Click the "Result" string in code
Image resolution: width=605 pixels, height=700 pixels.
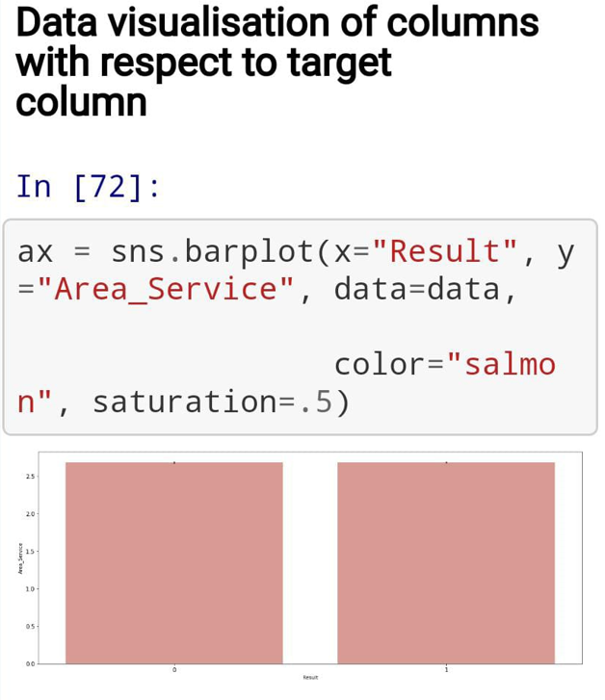pyautogui.click(x=444, y=251)
